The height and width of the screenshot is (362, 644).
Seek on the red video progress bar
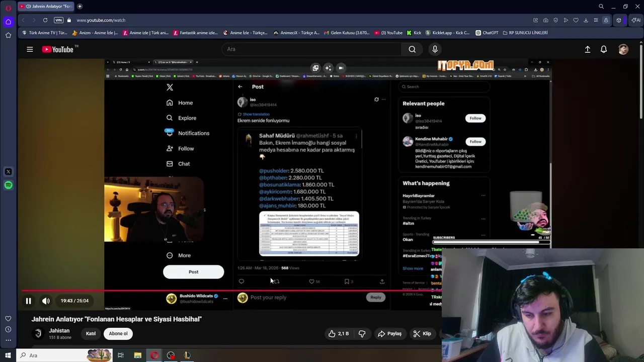click(x=231, y=291)
